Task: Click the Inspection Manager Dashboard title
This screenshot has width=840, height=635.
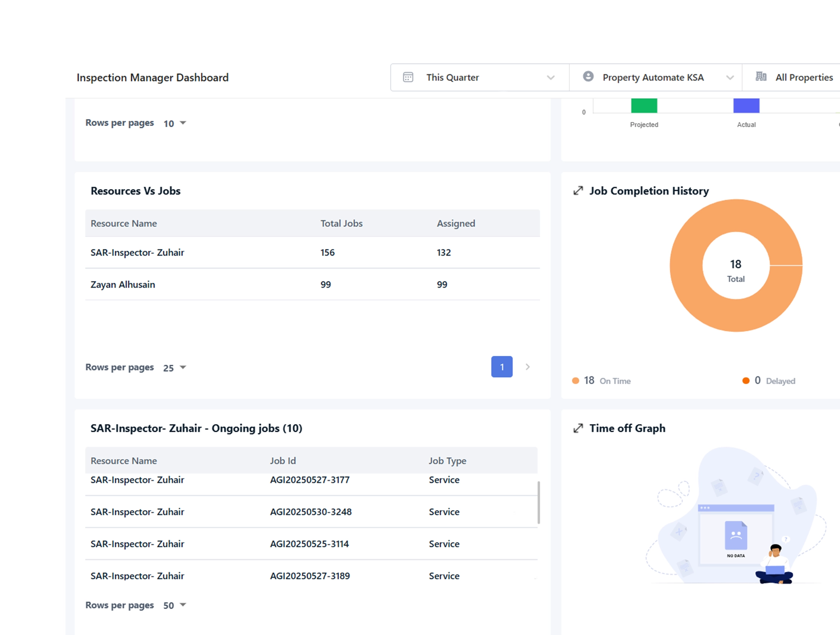Action: pyautogui.click(x=152, y=77)
